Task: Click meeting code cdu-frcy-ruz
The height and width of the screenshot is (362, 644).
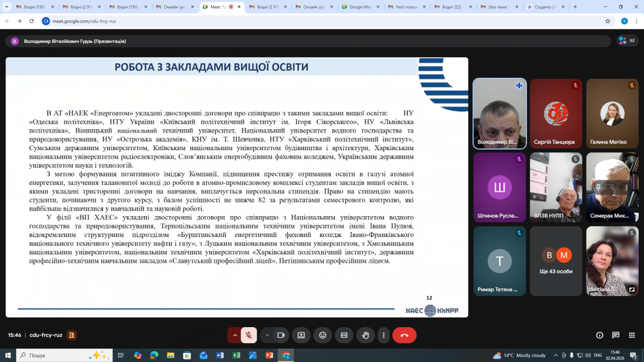Action: [x=46, y=335]
